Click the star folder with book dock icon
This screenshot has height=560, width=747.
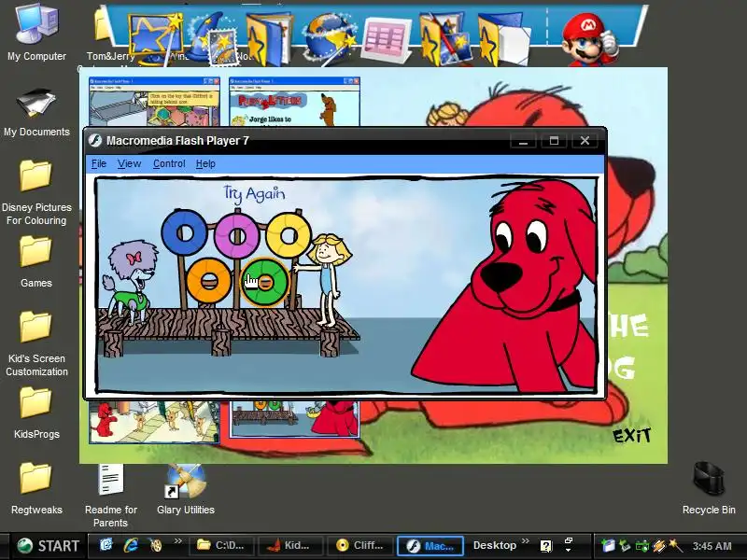[x=270, y=39]
